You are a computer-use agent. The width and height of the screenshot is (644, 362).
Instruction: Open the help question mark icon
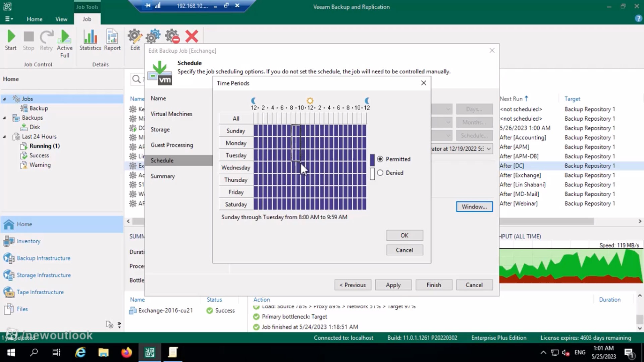(x=638, y=19)
